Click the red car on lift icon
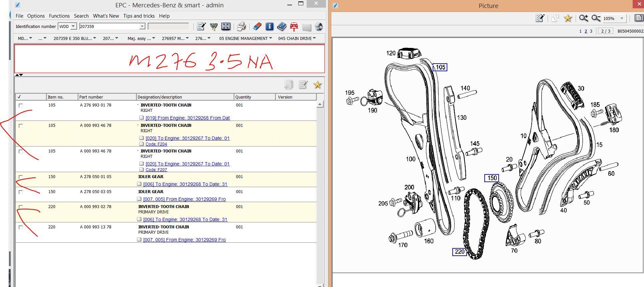The height and width of the screenshot is (287, 644). pyautogui.click(x=294, y=27)
